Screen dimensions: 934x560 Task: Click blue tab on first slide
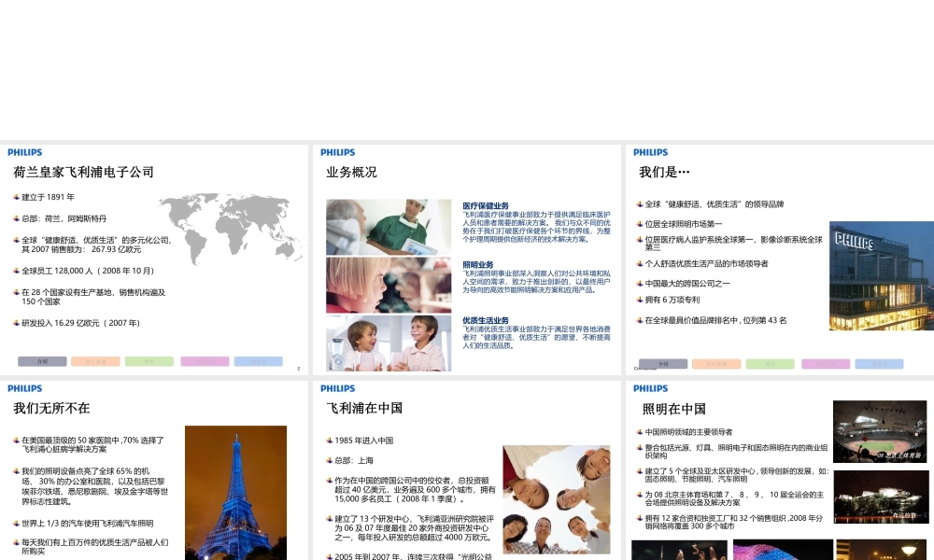[x=259, y=361]
